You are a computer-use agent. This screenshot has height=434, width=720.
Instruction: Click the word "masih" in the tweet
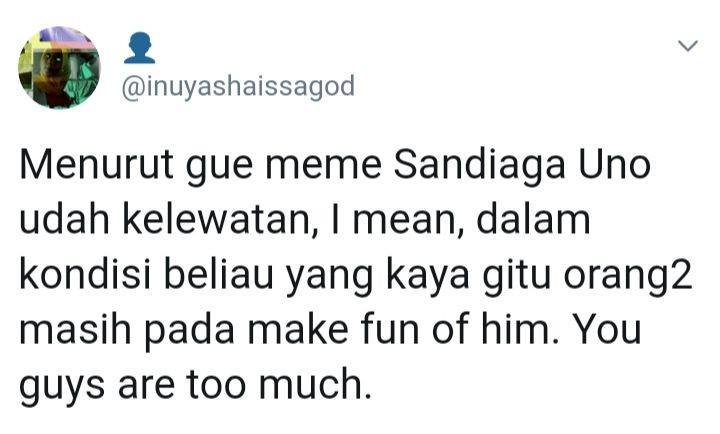pyautogui.click(x=76, y=329)
